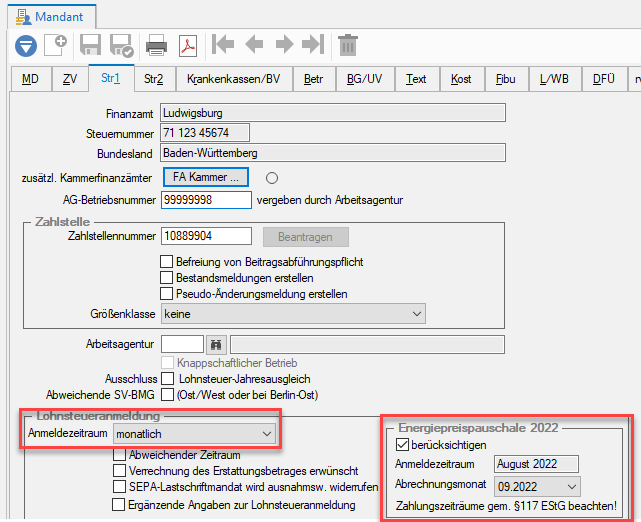Click text 'vergeben durch Arbeitsagentur'
Image resolution: width=641 pixels, height=522 pixels.
click(330, 200)
